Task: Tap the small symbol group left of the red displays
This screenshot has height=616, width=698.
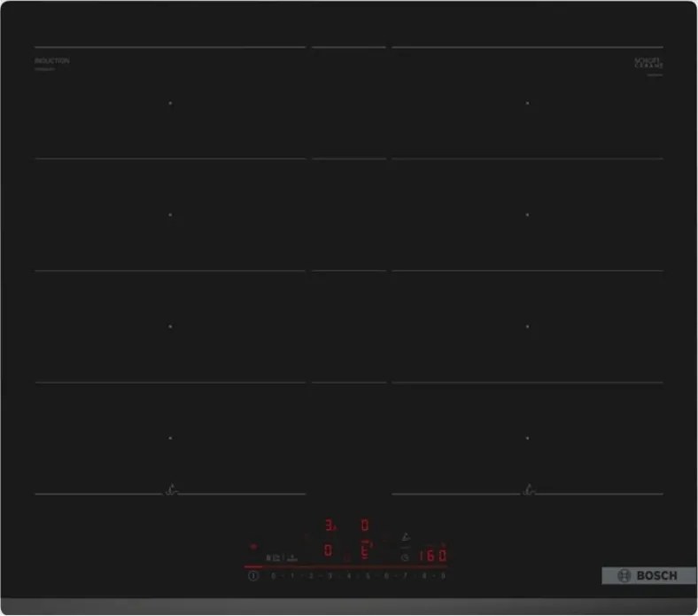Action: [282, 558]
